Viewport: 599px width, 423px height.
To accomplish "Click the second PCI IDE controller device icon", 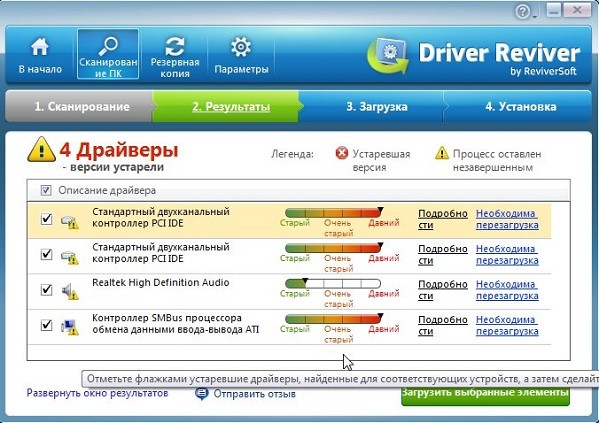I will tap(70, 257).
